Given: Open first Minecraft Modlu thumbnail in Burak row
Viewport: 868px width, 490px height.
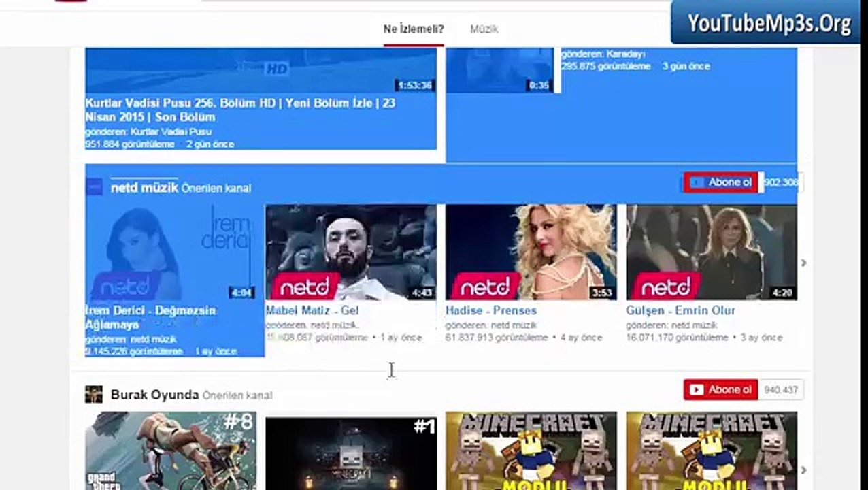Looking at the screenshot, I should point(531,451).
